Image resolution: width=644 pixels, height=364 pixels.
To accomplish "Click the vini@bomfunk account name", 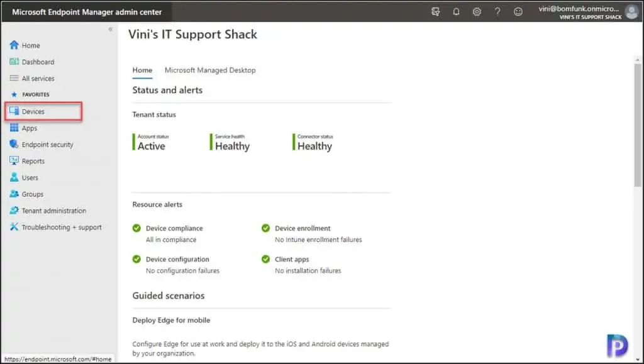I will tap(579, 9).
